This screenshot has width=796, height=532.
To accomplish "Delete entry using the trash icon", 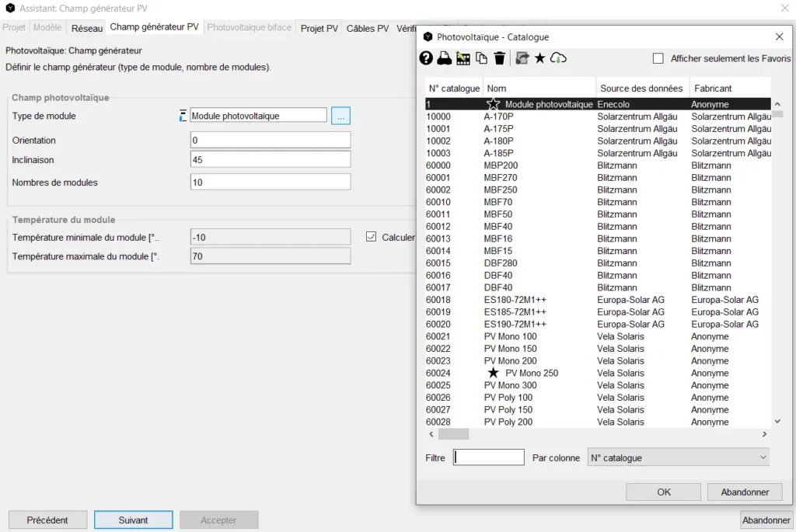I will 500,58.
